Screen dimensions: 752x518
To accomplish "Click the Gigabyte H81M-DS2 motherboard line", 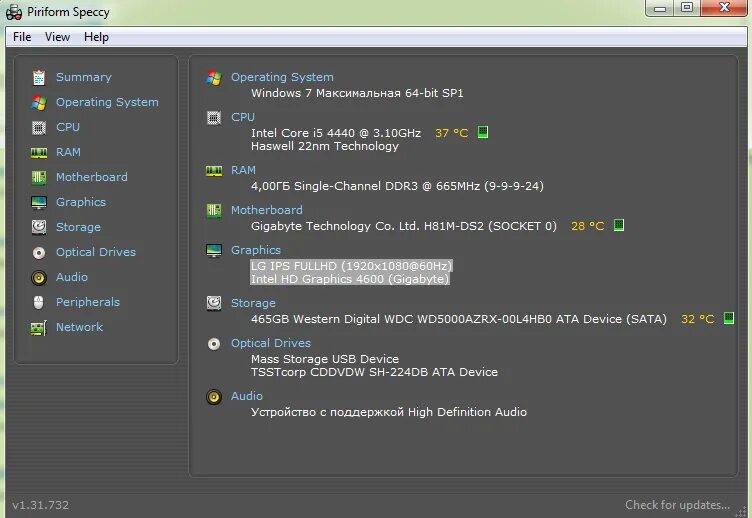I will click(404, 226).
